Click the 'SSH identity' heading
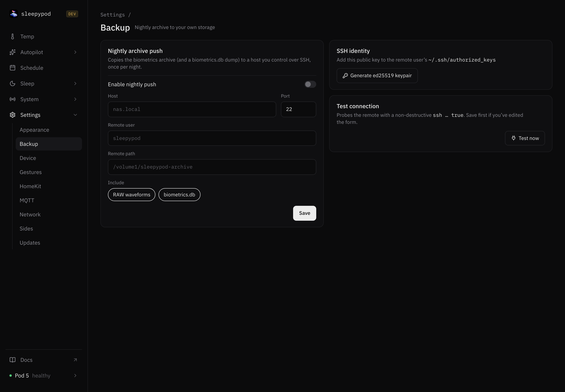This screenshot has height=392, width=565. 353,51
